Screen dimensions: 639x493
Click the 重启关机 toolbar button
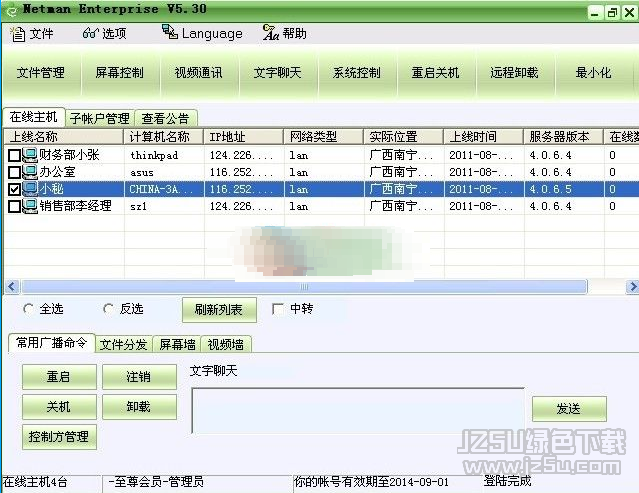[x=436, y=73]
